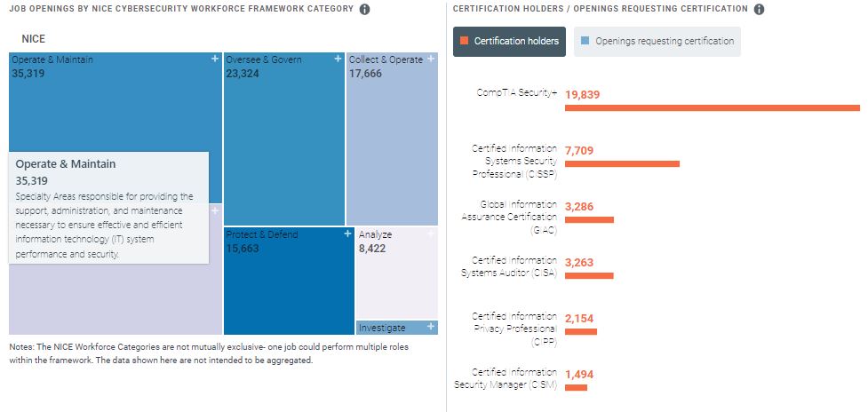Viewport: 868px width, 412px height.
Task: Click the plus icon beside the tooltip box
Action: pos(215,210)
